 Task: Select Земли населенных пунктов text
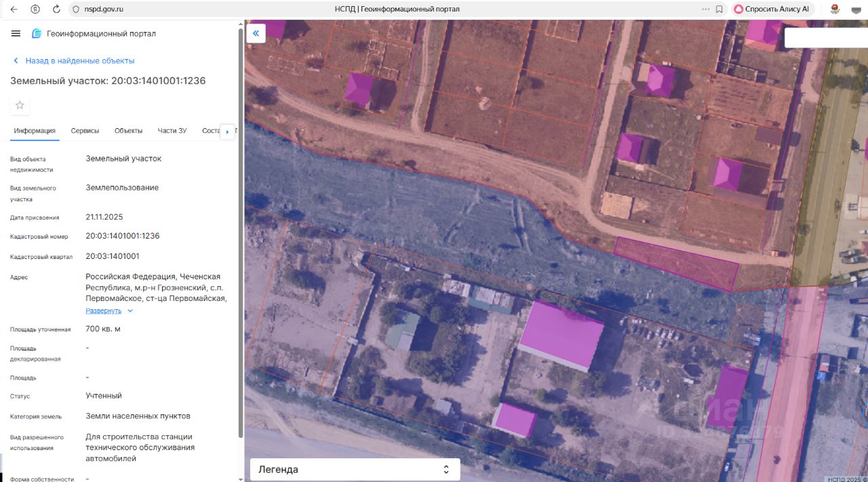(x=138, y=416)
